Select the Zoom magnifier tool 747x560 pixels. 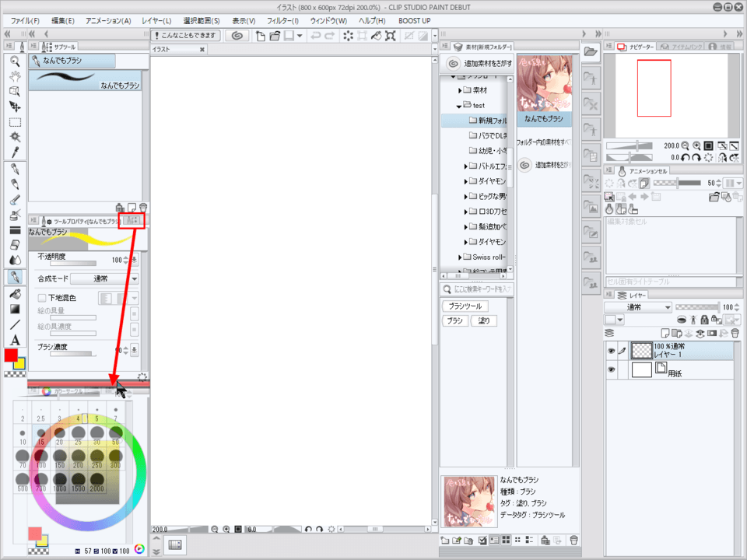coord(15,61)
